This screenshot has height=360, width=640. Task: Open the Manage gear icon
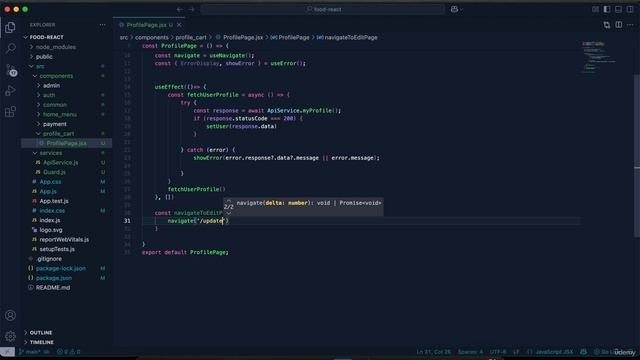(x=11, y=336)
